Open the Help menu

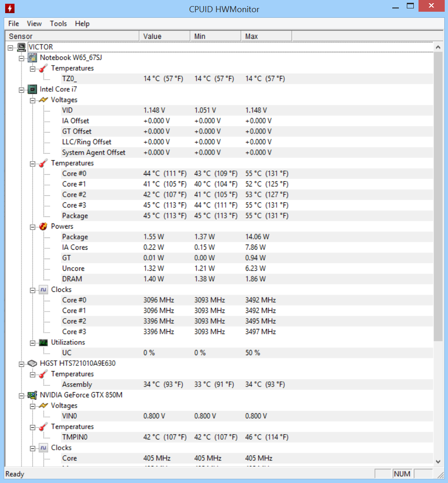tap(82, 24)
